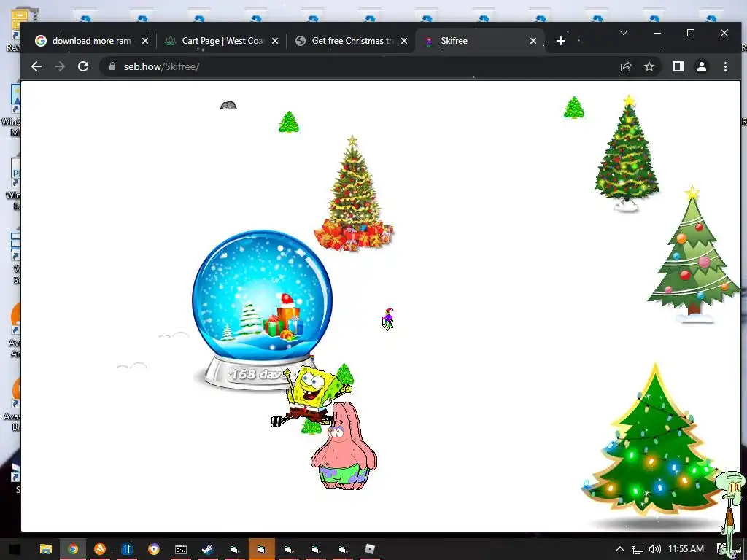The width and height of the screenshot is (747, 560).
Task: Show hidden system tray icons
Action: (620, 549)
